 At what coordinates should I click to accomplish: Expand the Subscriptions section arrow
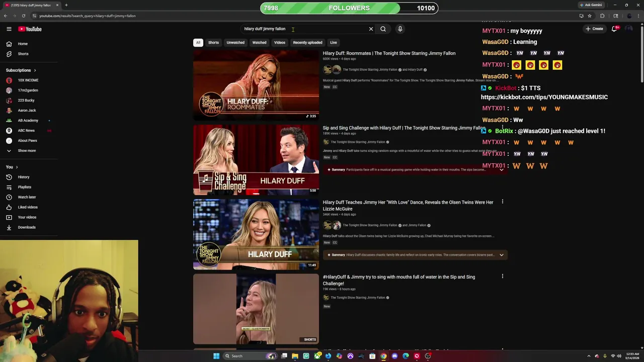coord(35,70)
